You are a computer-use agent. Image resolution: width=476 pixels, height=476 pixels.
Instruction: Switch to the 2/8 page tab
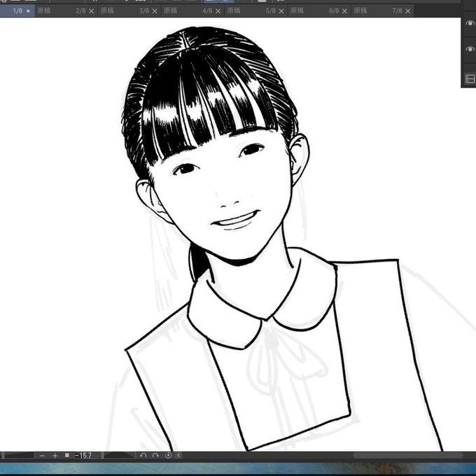pyautogui.click(x=66, y=11)
